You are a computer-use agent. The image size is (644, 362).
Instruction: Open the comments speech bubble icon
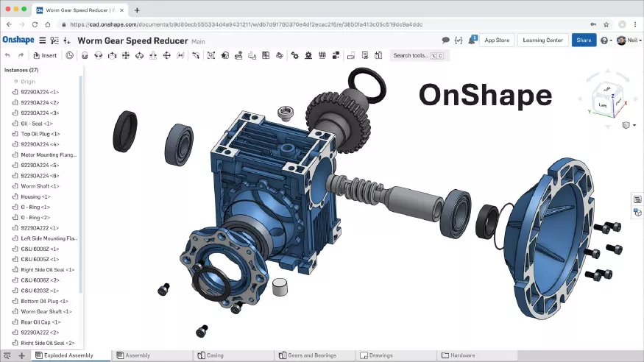[x=445, y=40]
